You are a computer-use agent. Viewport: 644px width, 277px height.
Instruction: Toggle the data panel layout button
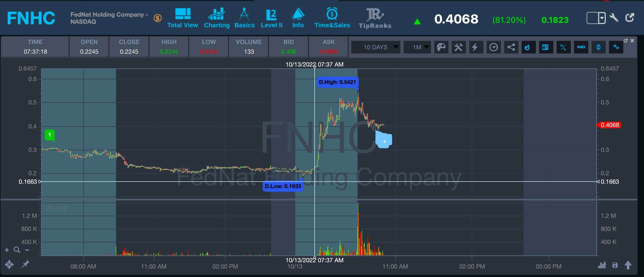546,47
